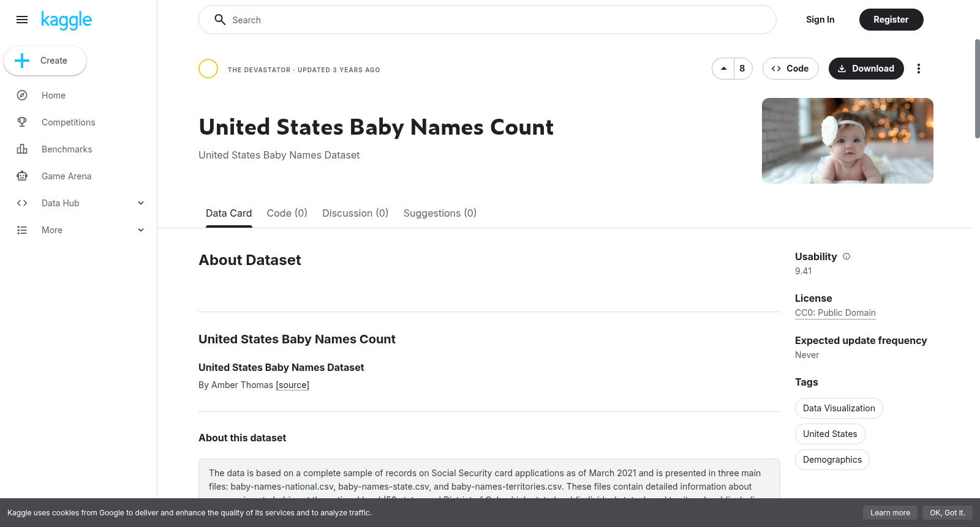Viewport: 980px width, 527px height.
Task: Open Game Arena in sidebar
Action: pyautogui.click(x=66, y=176)
